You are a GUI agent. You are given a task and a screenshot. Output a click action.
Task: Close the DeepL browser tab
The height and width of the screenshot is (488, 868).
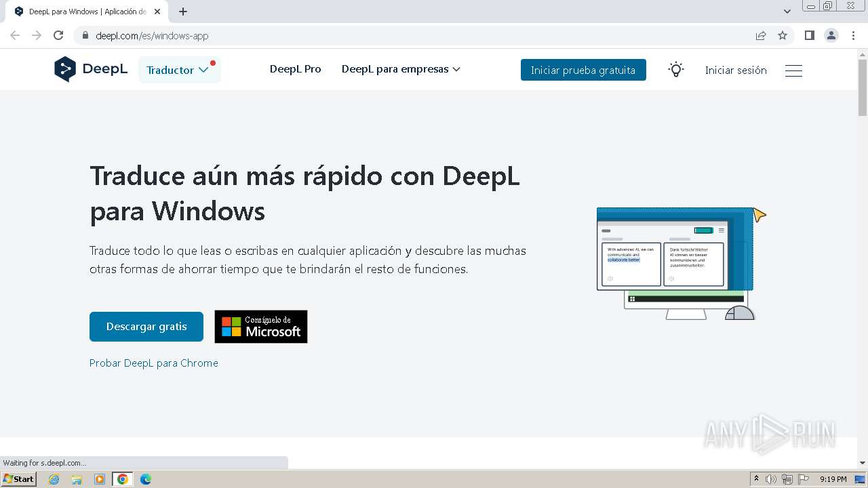coord(157,12)
